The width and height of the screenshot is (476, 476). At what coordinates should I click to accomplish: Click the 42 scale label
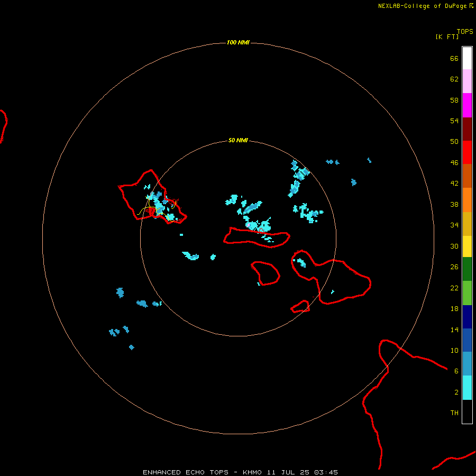coord(454,184)
